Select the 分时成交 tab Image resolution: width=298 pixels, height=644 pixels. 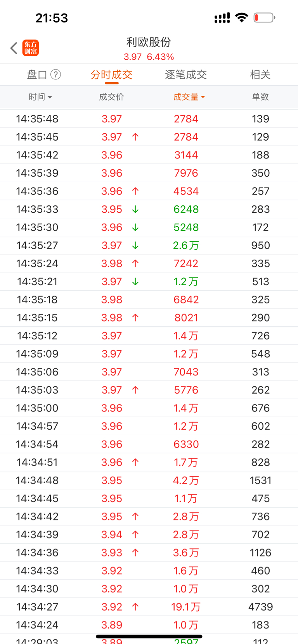(x=112, y=74)
